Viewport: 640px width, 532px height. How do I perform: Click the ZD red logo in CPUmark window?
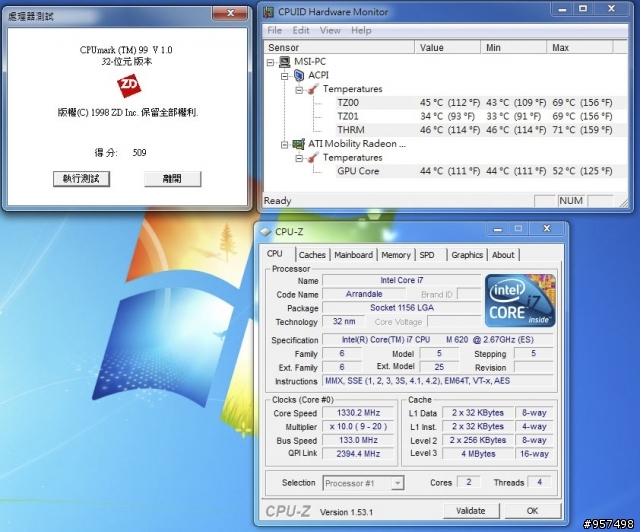coord(129,85)
